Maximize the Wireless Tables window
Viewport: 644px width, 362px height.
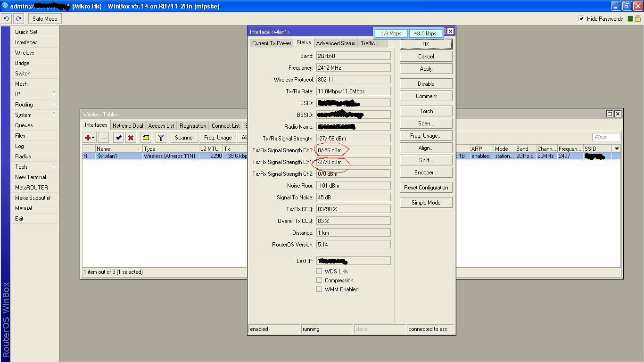coord(610,114)
